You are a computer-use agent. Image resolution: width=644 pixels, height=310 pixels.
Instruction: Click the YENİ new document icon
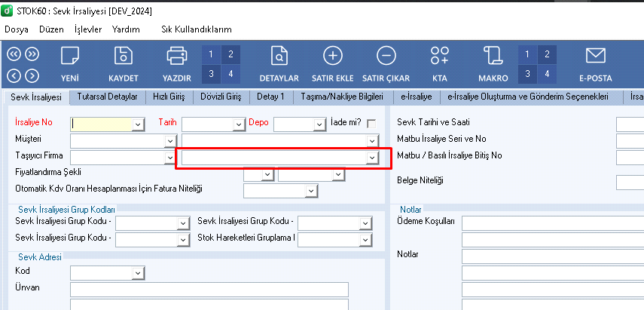(70, 57)
